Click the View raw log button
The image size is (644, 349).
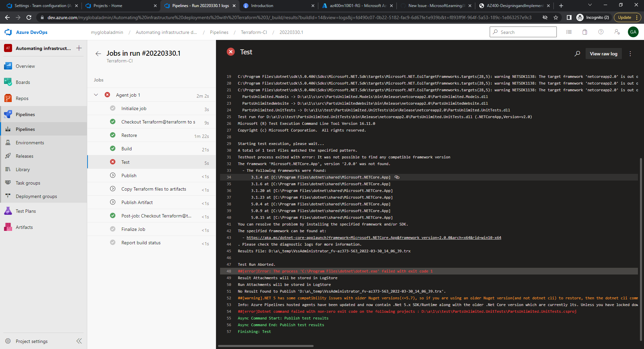point(603,53)
